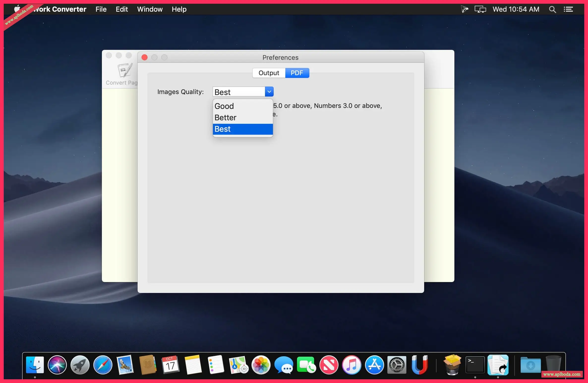The width and height of the screenshot is (588, 383).
Task: Select the PDF tab
Action: tap(297, 73)
